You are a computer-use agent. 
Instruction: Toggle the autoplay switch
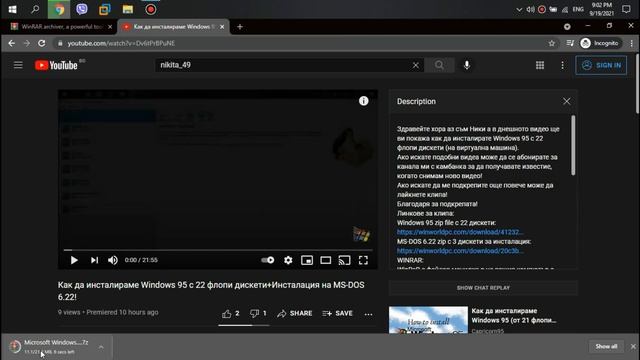click(x=268, y=260)
